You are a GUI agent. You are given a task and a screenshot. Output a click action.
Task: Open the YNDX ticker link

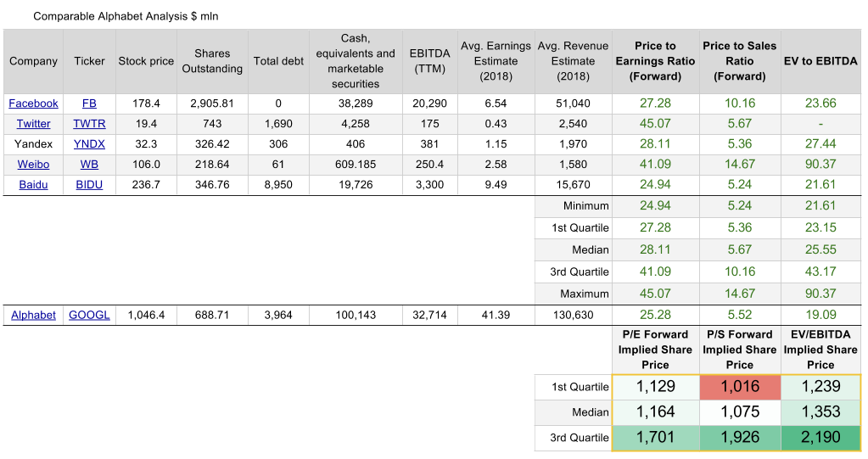(x=89, y=144)
